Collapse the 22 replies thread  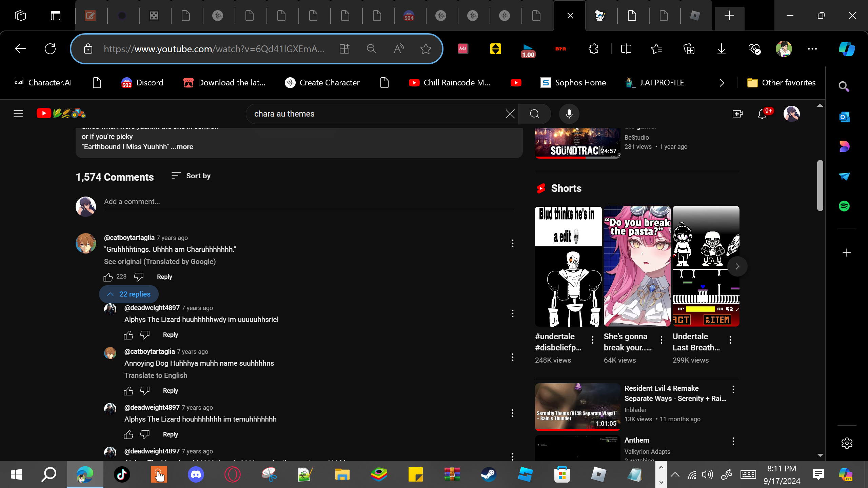click(129, 294)
